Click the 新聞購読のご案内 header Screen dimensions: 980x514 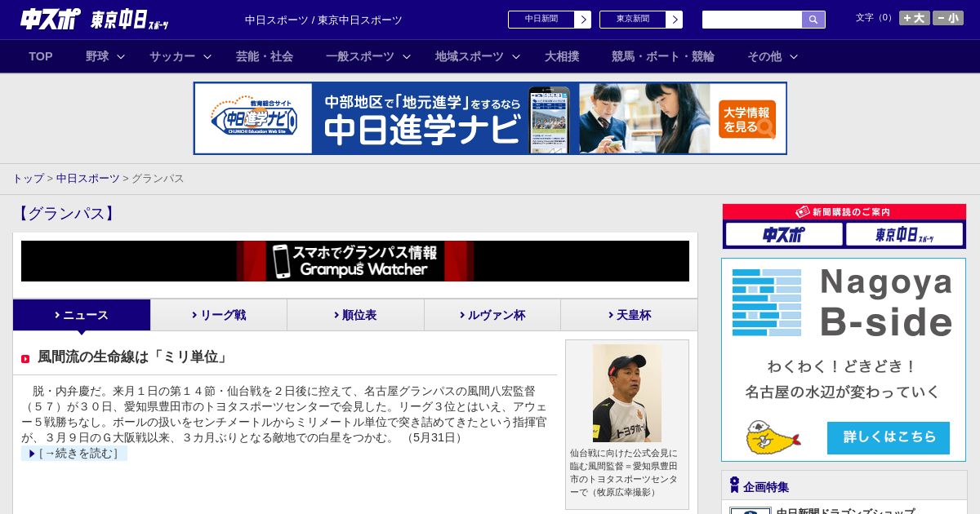tap(844, 211)
